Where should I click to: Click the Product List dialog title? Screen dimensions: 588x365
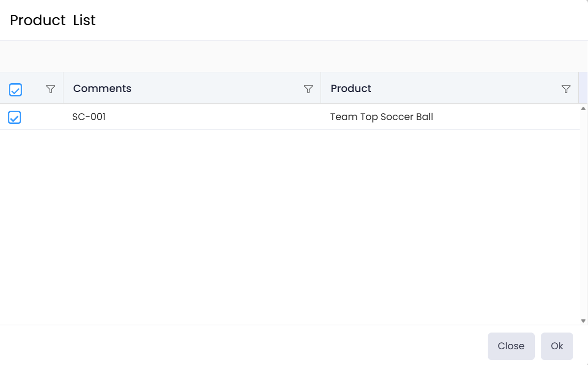(53, 20)
